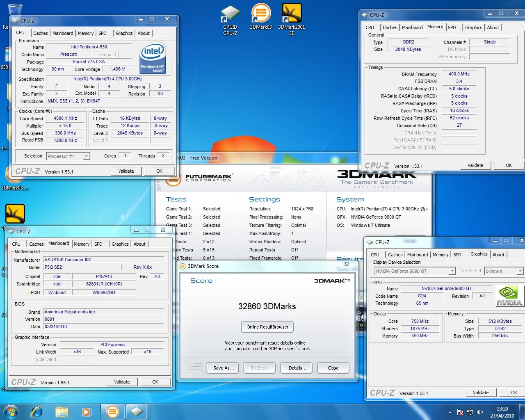Click the Futuremark Corporation logo

coord(199,178)
